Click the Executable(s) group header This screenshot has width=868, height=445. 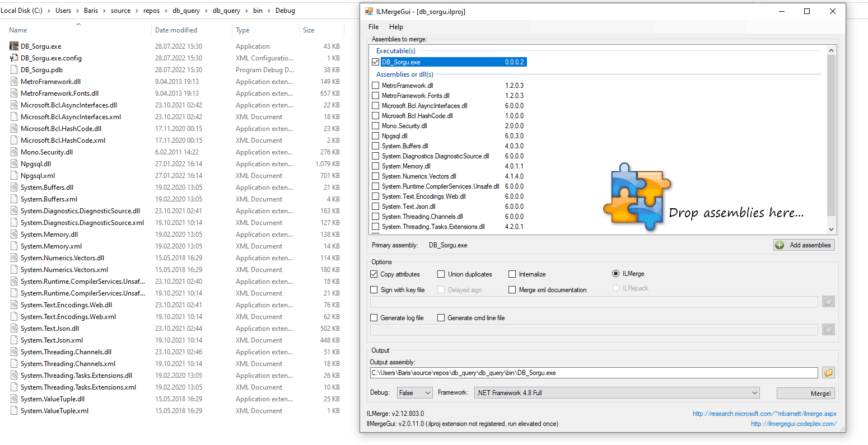[x=396, y=51]
